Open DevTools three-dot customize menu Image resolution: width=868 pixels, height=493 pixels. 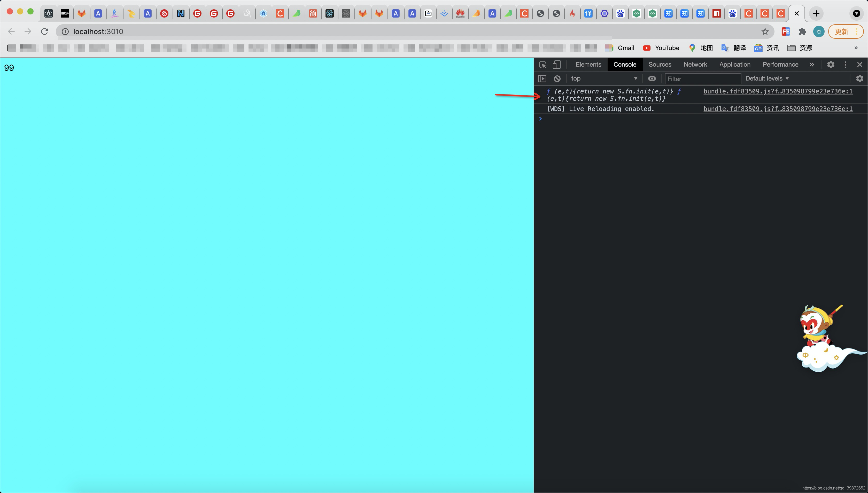[x=845, y=64]
